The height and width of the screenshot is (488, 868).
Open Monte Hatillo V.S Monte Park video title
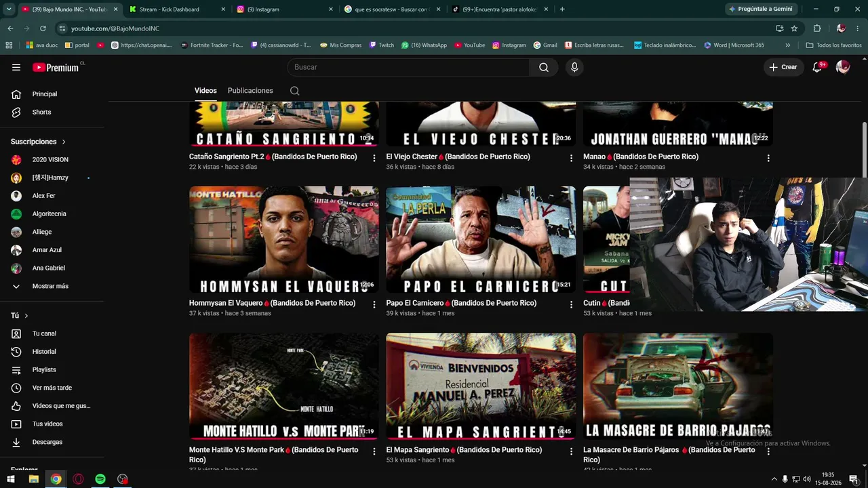tap(274, 455)
